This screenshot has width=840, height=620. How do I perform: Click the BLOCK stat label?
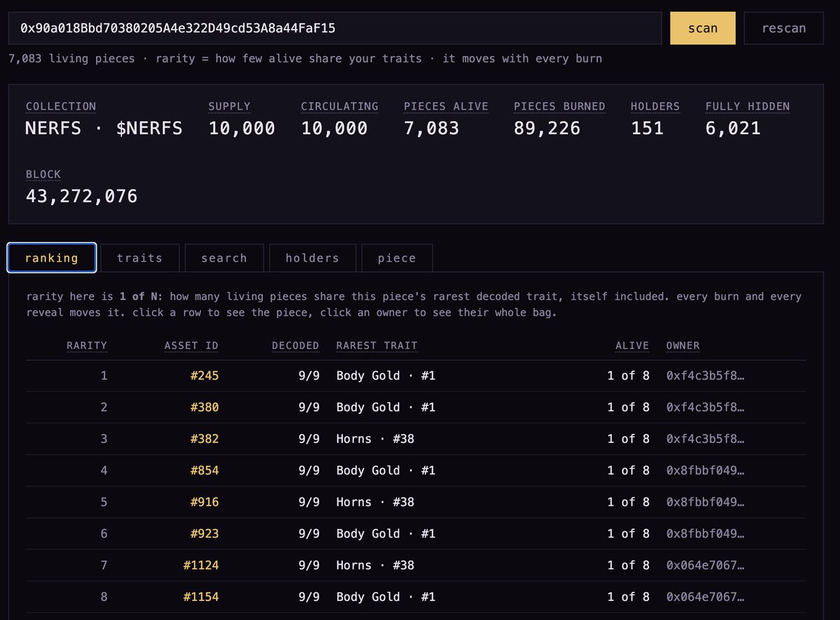(x=43, y=174)
